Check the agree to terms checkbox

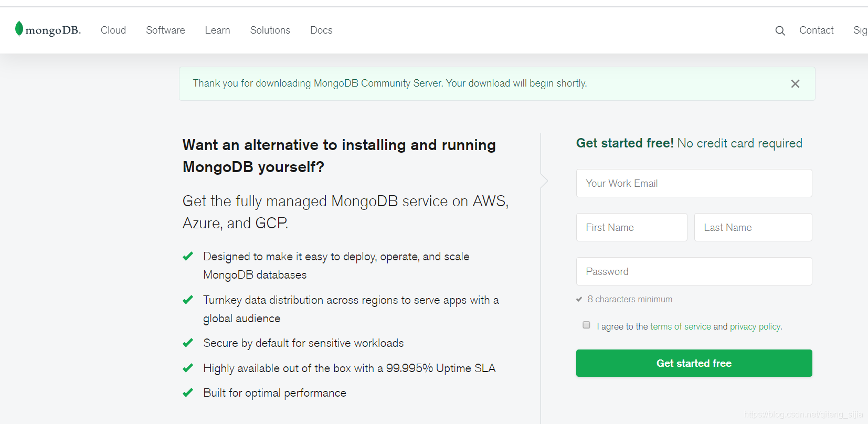point(586,325)
